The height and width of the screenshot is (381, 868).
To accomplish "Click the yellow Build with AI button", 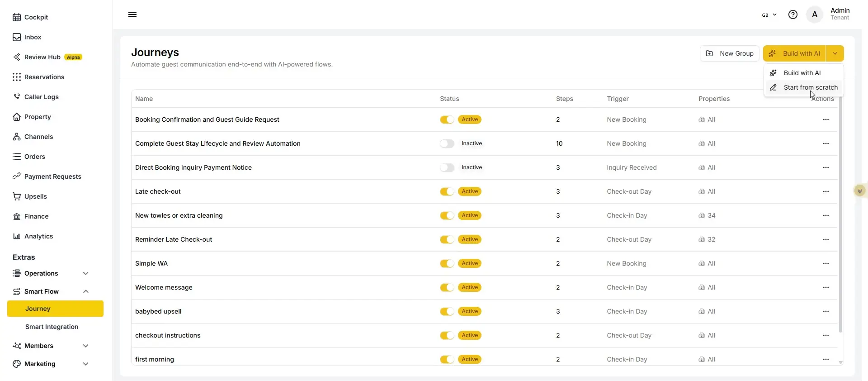I will (794, 53).
